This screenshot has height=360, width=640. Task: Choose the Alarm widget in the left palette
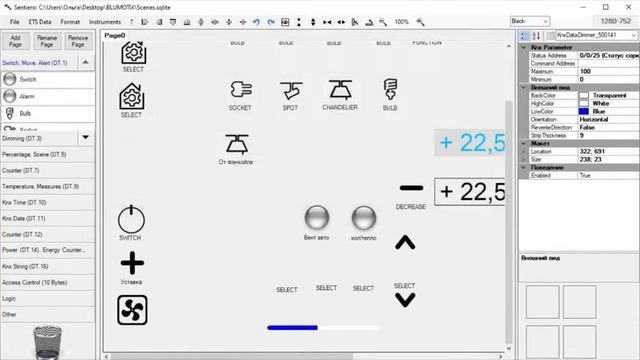pyautogui.click(x=48, y=96)
